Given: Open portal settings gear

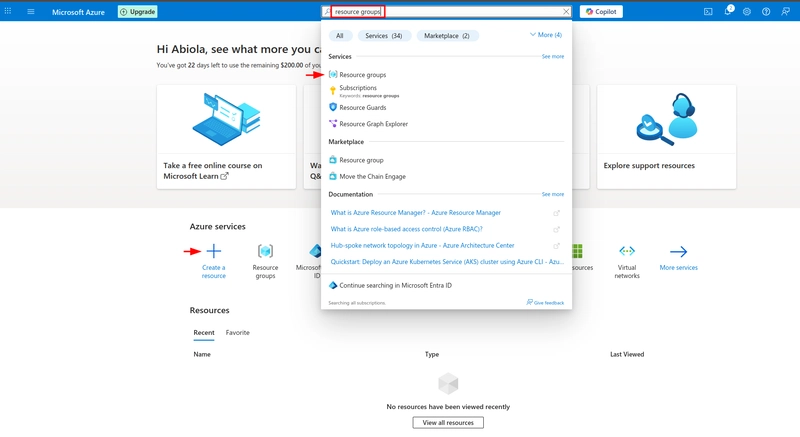Looking at the screenshot, I should click(747, 11).
